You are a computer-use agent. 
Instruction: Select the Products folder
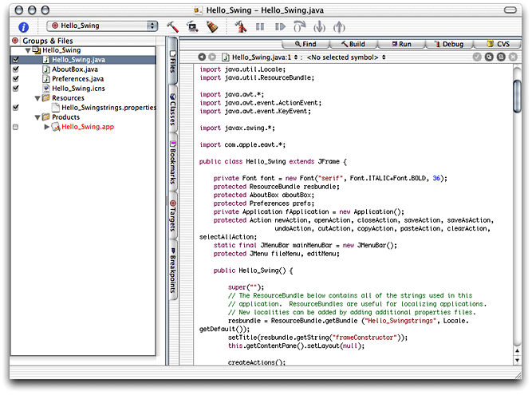pyautogui.click(x=66, y=117)
